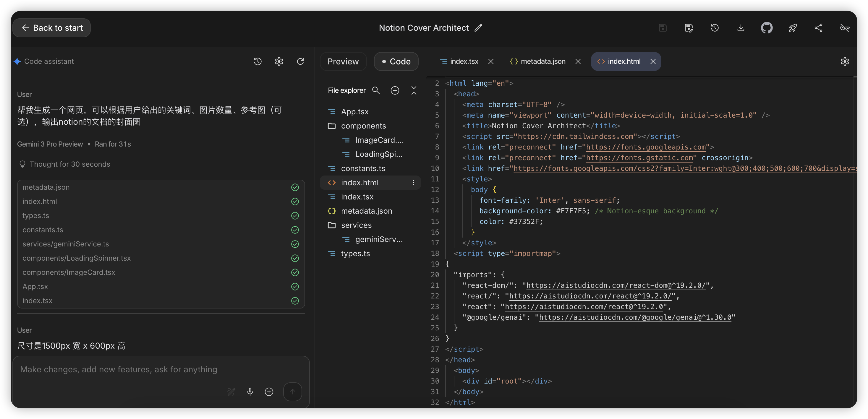Click the share app icon
This screenshot has height=419, width=868.
(818, 27)
